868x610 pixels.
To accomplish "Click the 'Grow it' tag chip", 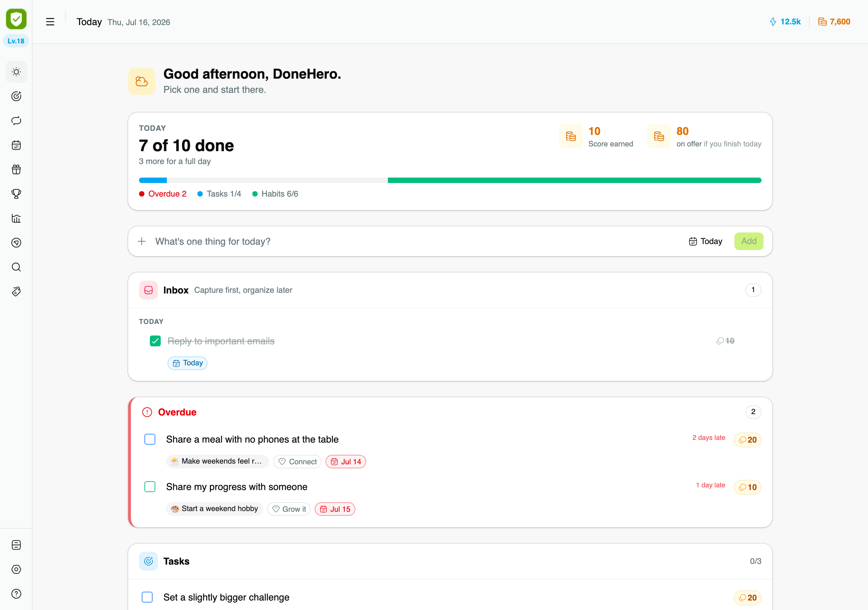I will pos(289,509).
